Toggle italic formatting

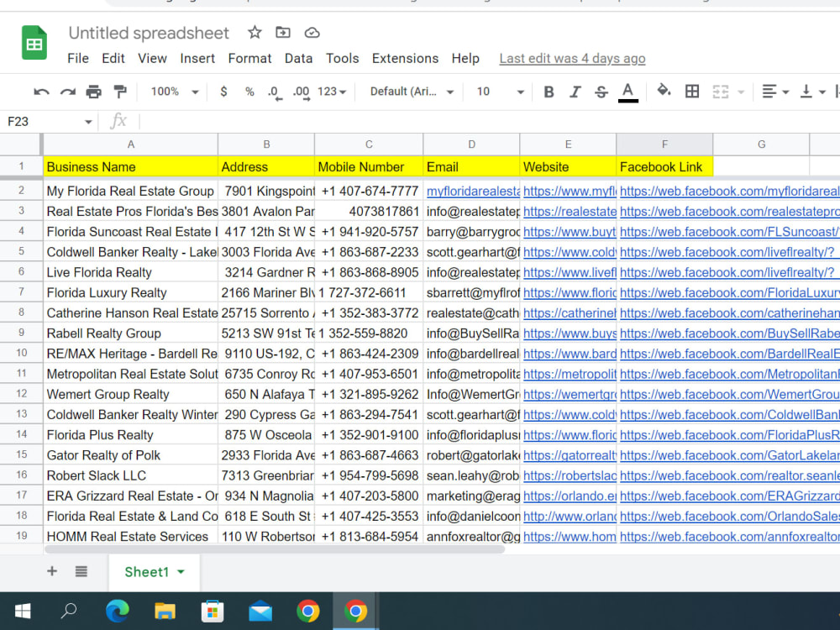[575, 92]
